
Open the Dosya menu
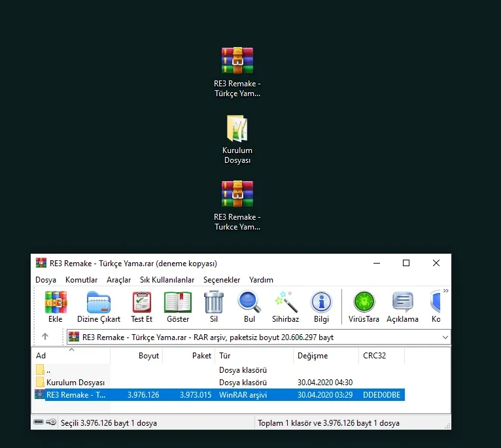click(x=46, y=279)
